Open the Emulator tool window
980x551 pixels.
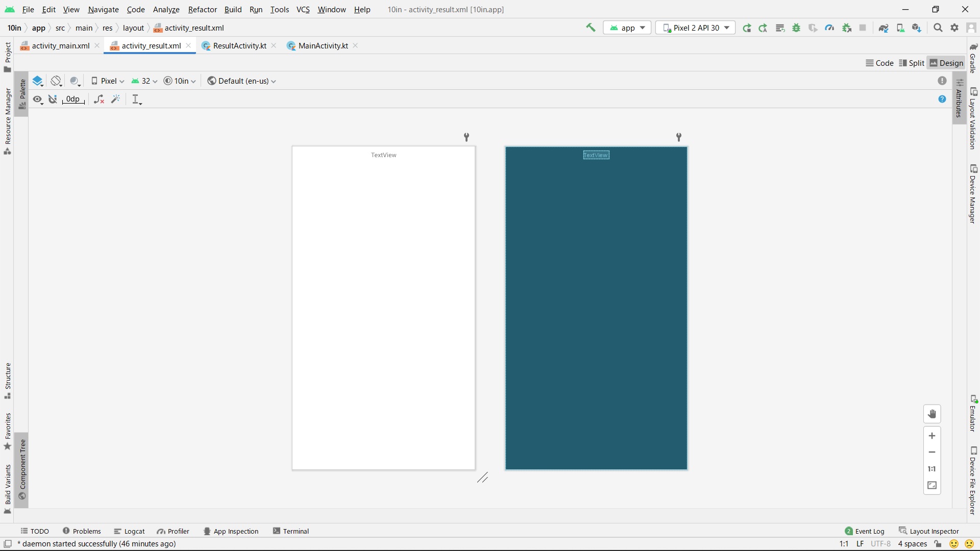click(x=973, y=413)
